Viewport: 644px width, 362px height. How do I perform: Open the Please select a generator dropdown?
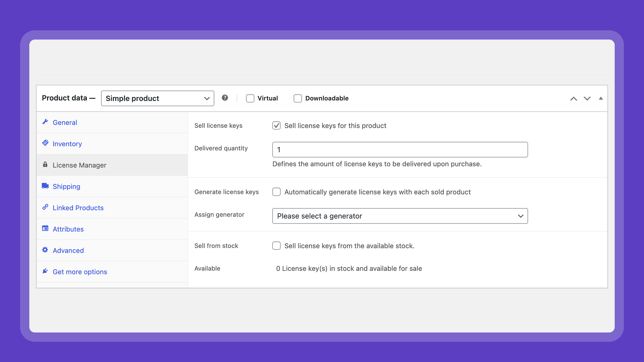400,216
